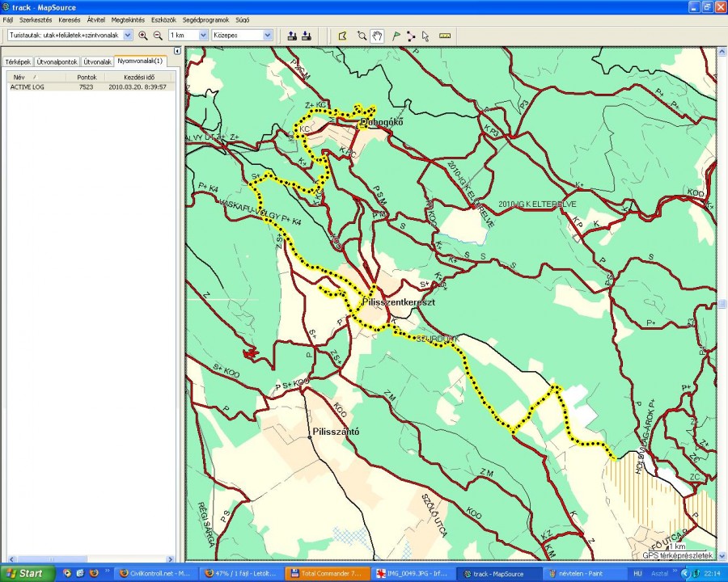
Task: Open Total Commander from the taskbar
Action: pyautogui.click(x=326, y=573)
